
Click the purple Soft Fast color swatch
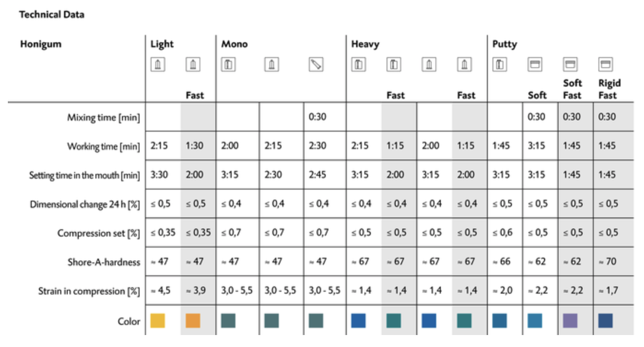coord(570,321)
